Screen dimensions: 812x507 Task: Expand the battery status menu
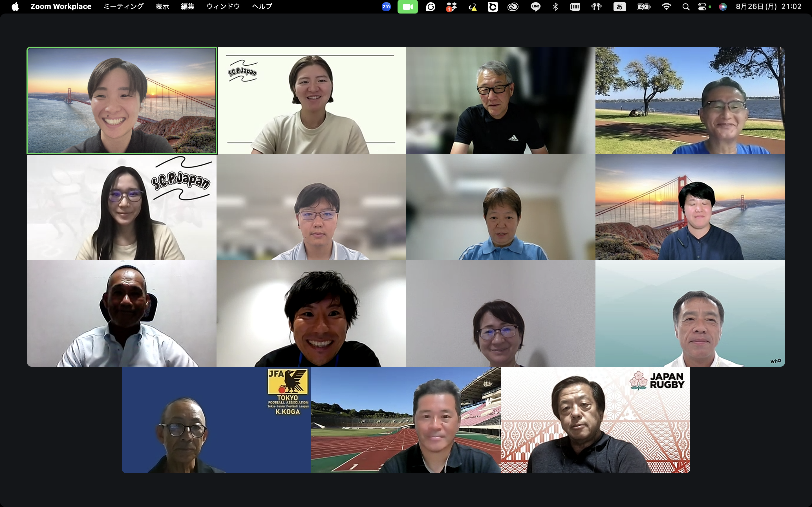[643, 7]
